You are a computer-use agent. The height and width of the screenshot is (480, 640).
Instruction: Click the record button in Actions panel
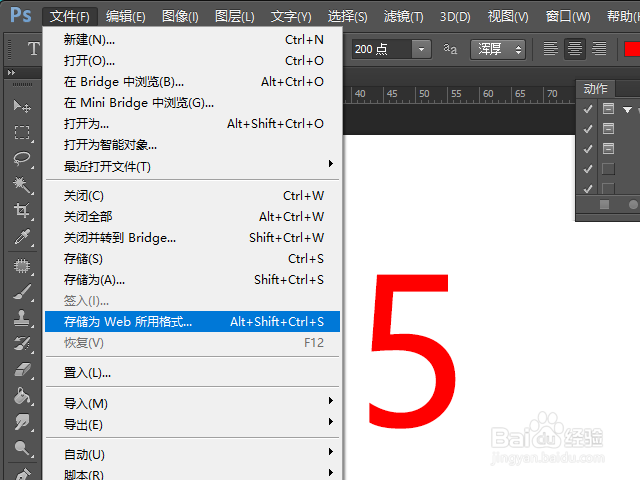[x=633, y=204]
